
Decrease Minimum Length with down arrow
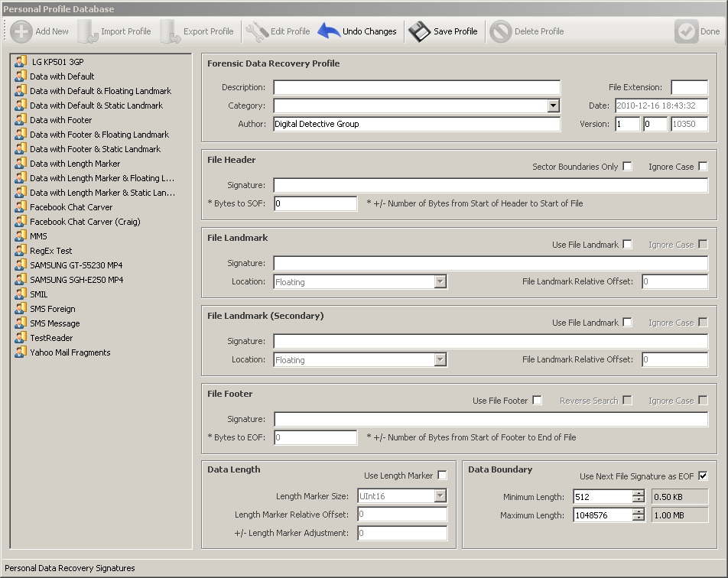point(639,499)
